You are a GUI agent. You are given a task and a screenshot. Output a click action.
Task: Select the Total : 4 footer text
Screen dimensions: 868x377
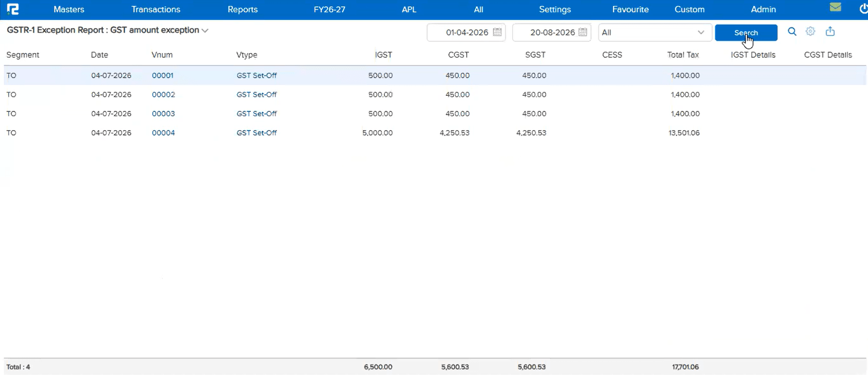pos(18,367)
